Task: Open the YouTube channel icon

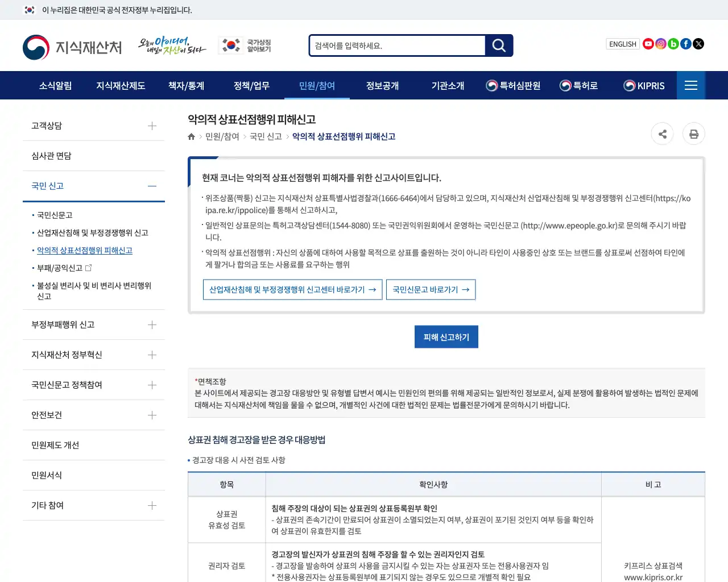Action: [x=648, y=44]
